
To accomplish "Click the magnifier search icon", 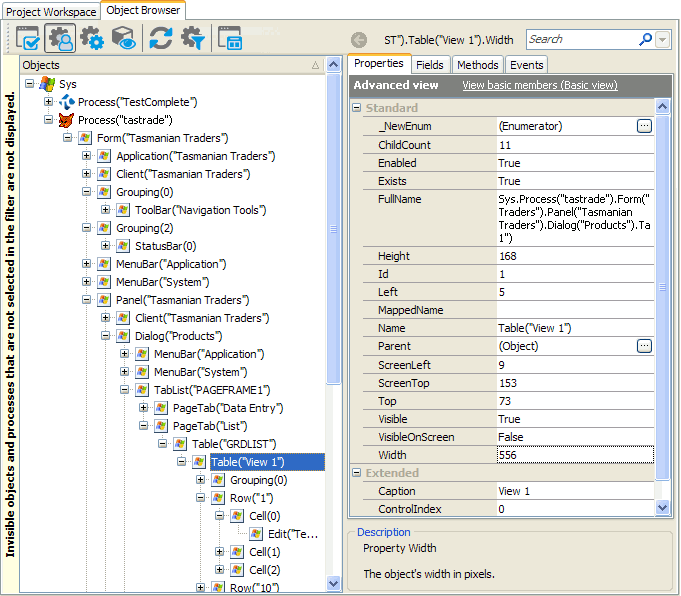I will click(x=645, y=40).
